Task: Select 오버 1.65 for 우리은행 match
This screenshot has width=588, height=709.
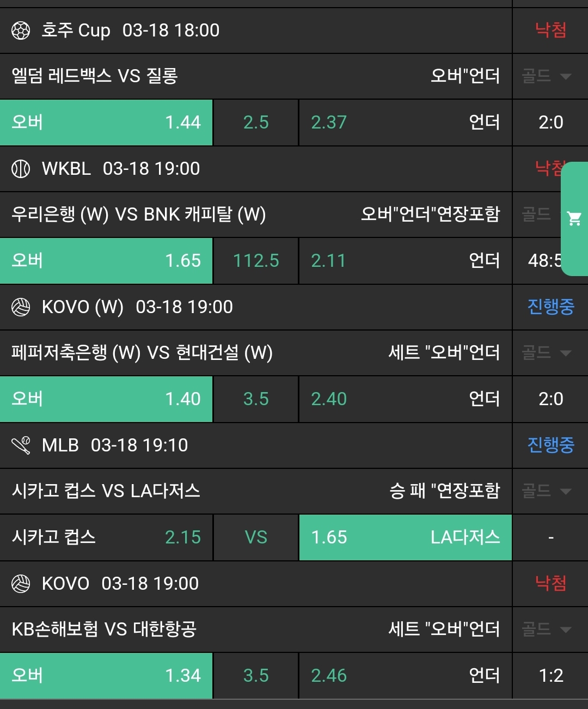Action: pos(106,261)
